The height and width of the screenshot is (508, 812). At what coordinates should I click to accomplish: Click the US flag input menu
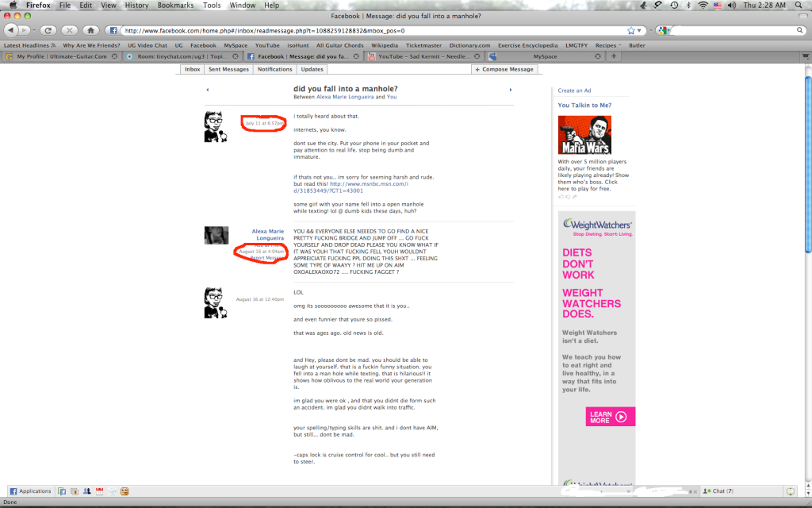pyautogui.click(x=718, y=6)
